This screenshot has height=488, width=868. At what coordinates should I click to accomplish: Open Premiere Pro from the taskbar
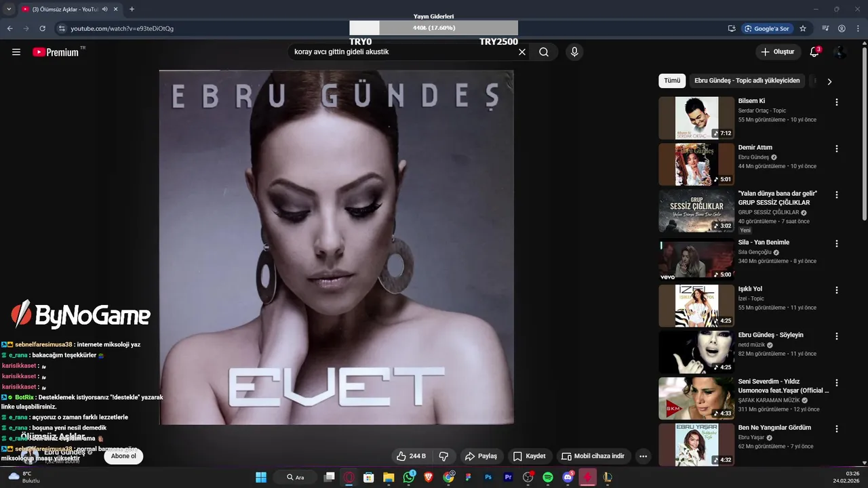tap(508, 477)
